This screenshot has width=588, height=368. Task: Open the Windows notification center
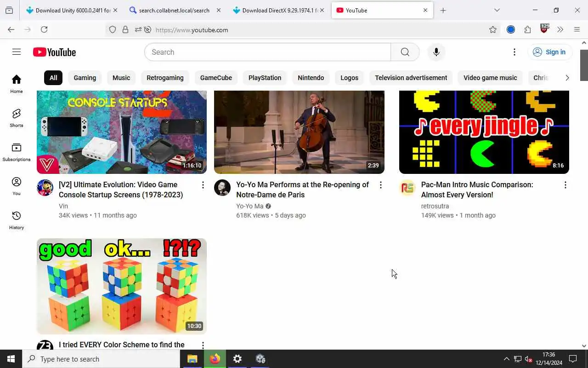pos(573,359)
